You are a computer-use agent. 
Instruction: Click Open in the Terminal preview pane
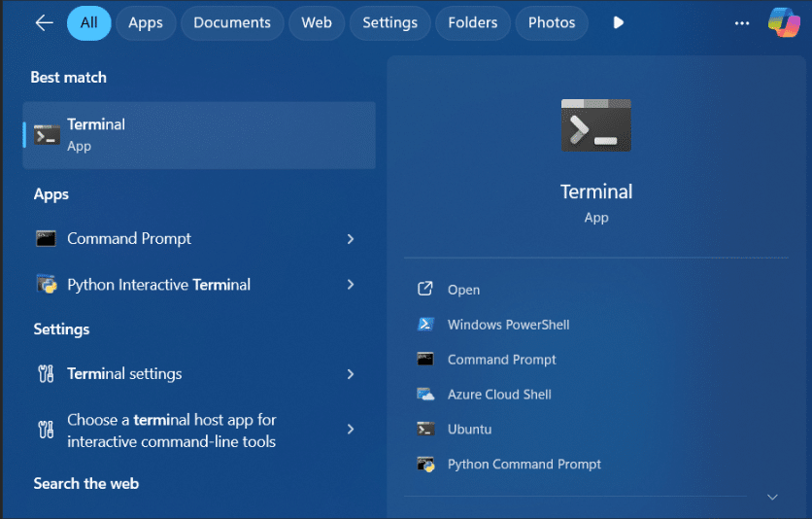pos(463,290)
